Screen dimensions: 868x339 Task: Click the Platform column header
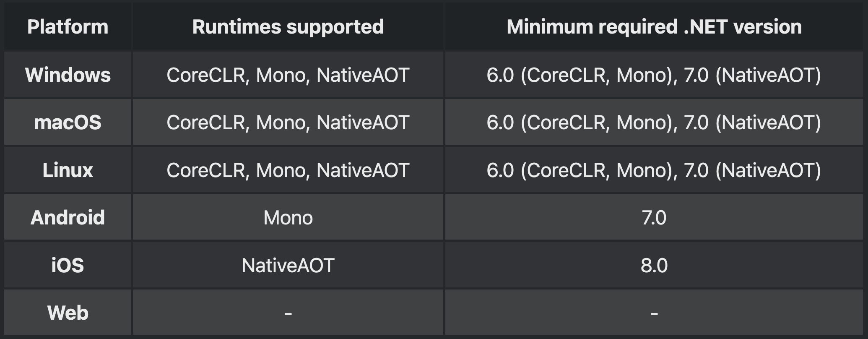click(68, 27)
